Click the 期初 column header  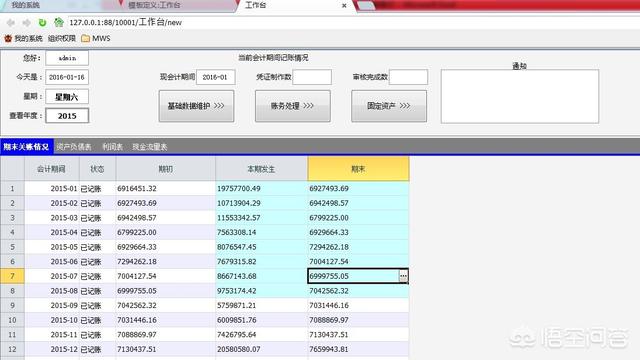(x=165, y=169)
